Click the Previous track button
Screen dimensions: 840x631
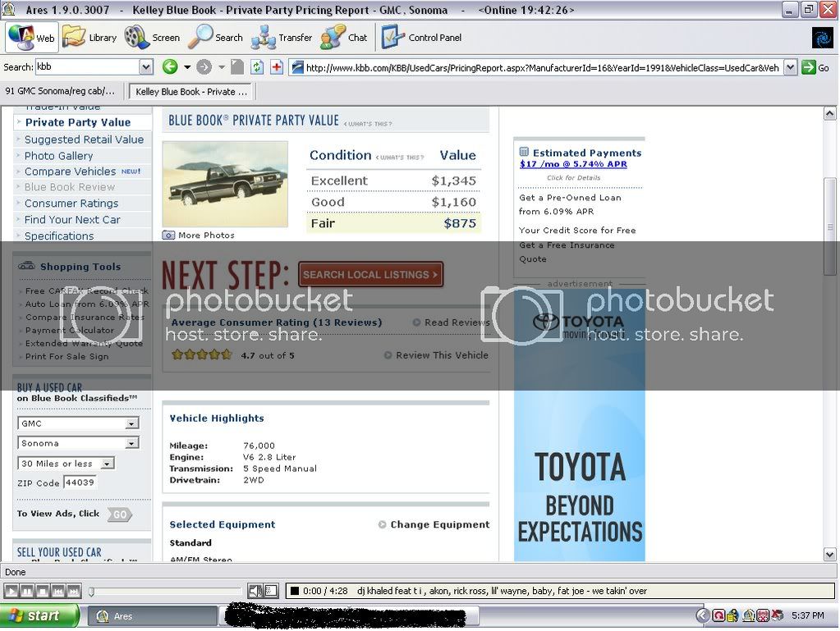pyautogui.click(x=57, y=591)
